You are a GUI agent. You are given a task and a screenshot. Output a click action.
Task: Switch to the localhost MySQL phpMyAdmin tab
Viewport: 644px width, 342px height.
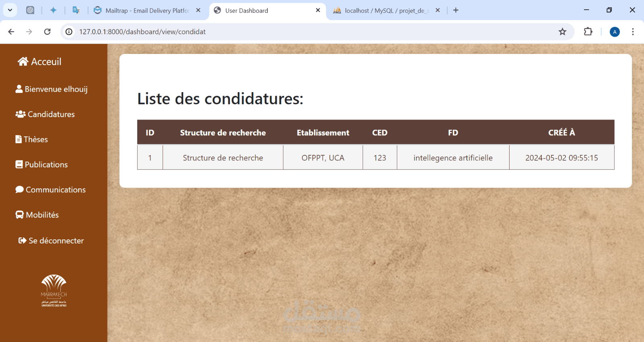tap(387, 10)
